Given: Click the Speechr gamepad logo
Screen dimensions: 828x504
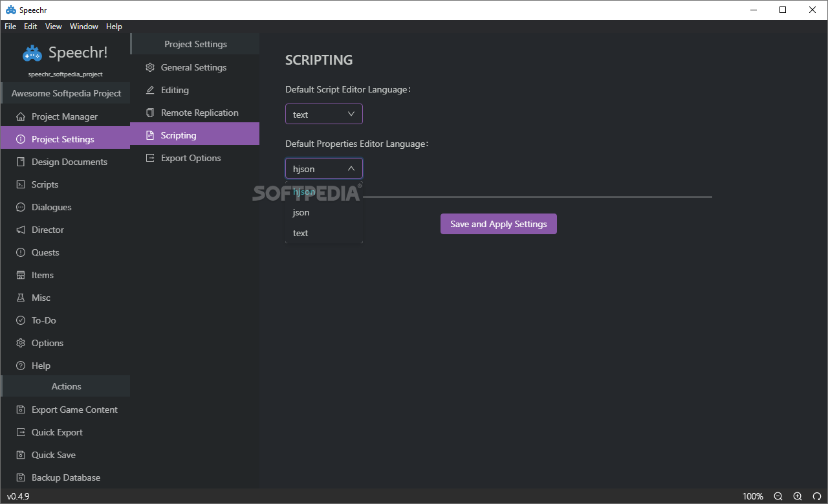Looking at the screenshot, I should (x=32, y=53).
